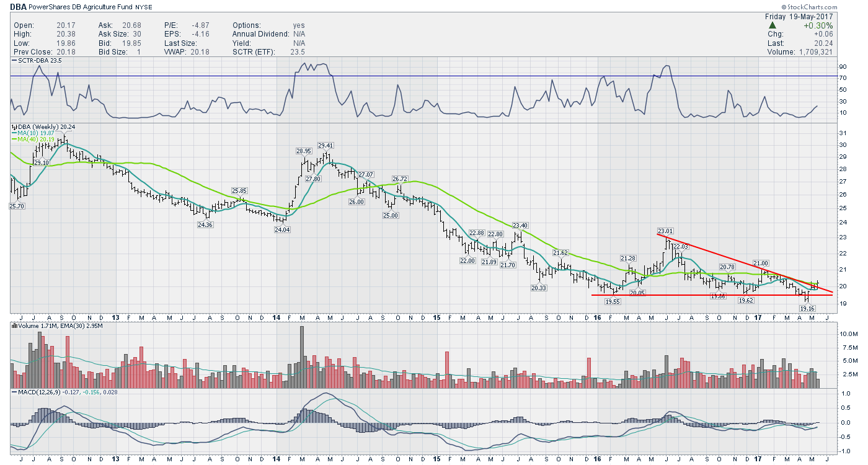Click the 19.55 low price label
The width and height of the screenshot is (868, 465).
click(x=612, y=301)
